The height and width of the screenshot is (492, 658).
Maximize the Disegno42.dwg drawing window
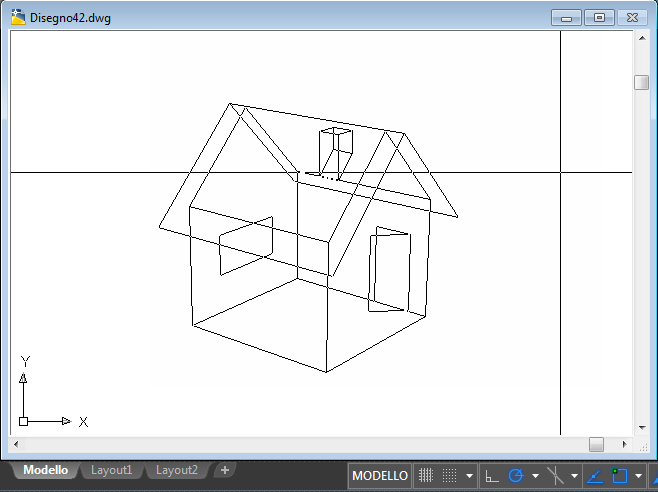click(x=599, y=18)
